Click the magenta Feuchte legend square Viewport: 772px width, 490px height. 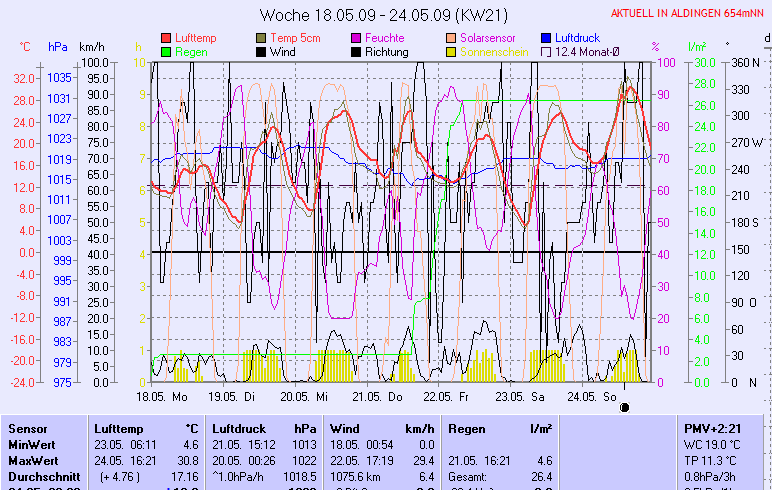pyautogui.click(x=357, y=37)
